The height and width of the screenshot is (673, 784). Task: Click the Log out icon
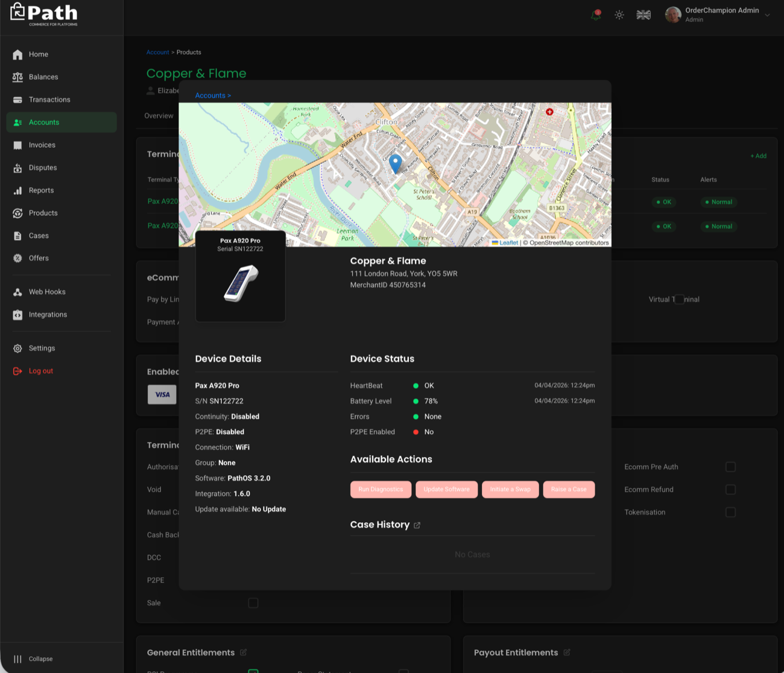click(17, 371)
